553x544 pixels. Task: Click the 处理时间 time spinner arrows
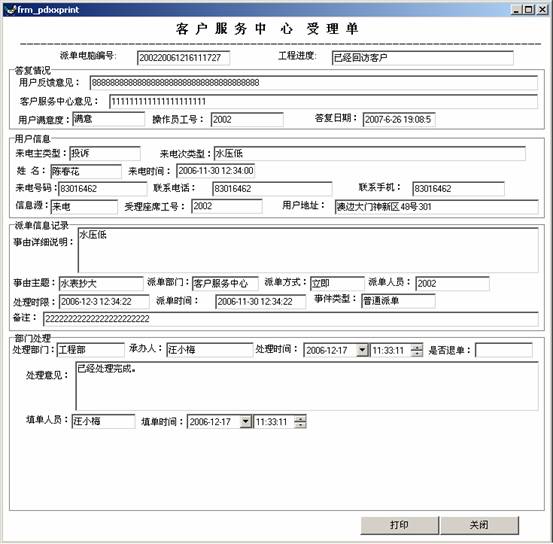coord(417,350)
